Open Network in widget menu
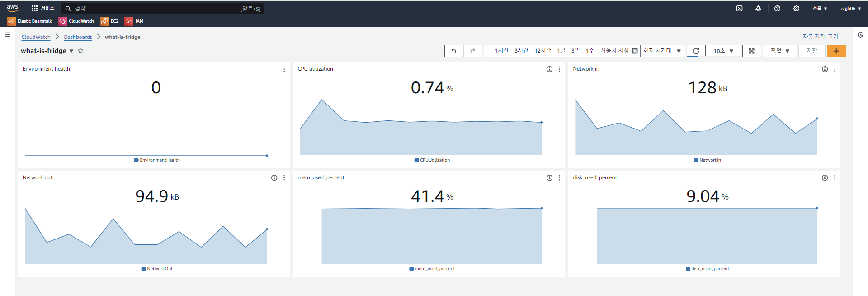868x296 pixels. coord(835,69)
